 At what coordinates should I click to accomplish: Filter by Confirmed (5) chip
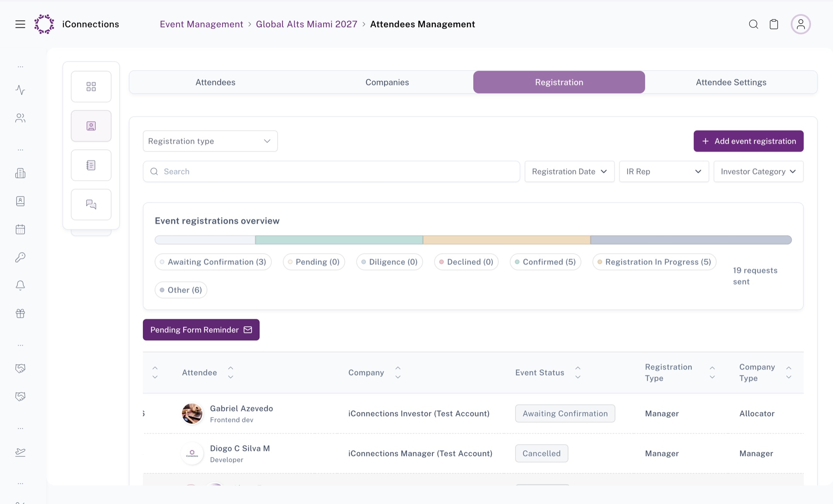tap(546, 262)
